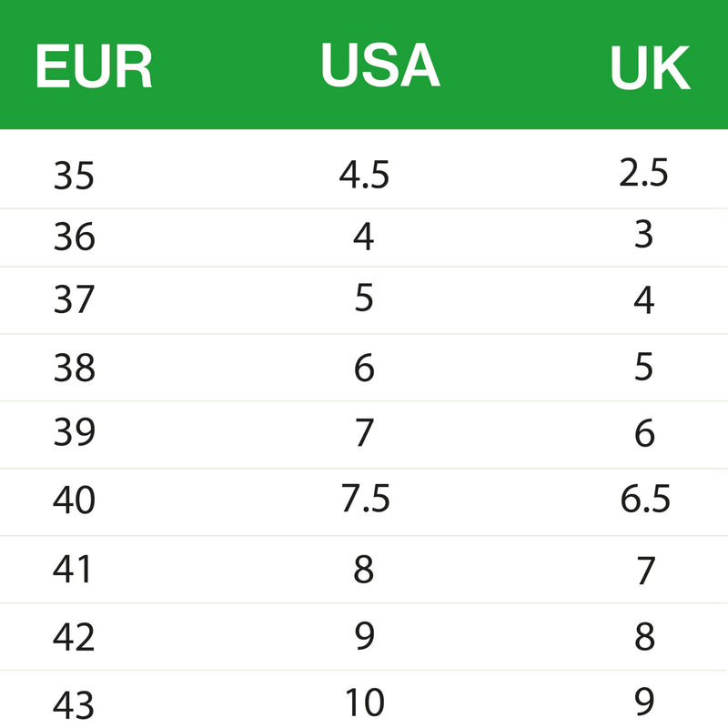This screenshot has width=728, height=728.
Task: Select the USA column header
Action: point(379,66)
